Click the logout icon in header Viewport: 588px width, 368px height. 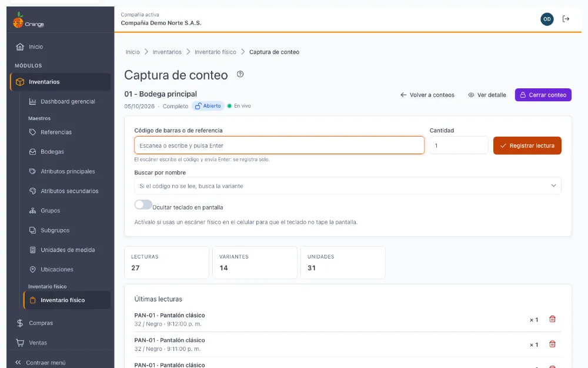[566, 19]
